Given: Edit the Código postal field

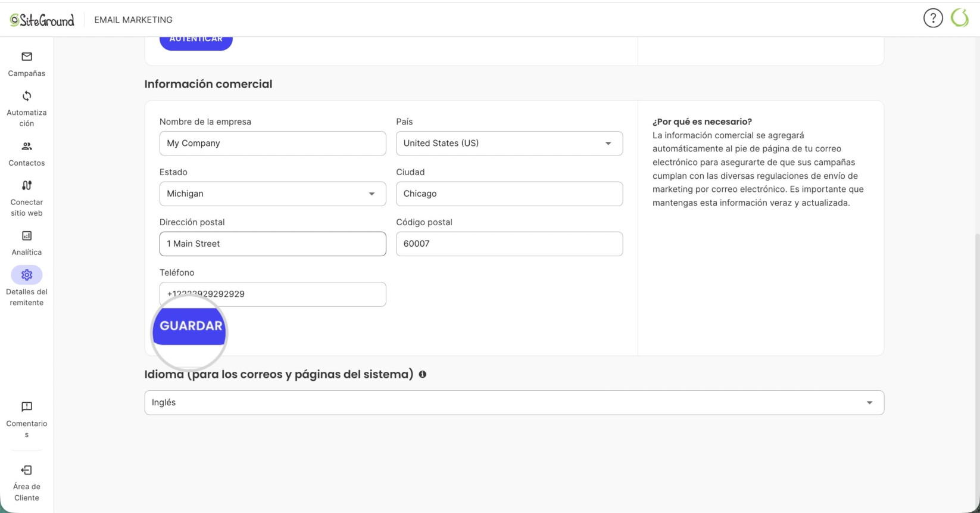Looking at the screenshot, I should coord(510,244).
